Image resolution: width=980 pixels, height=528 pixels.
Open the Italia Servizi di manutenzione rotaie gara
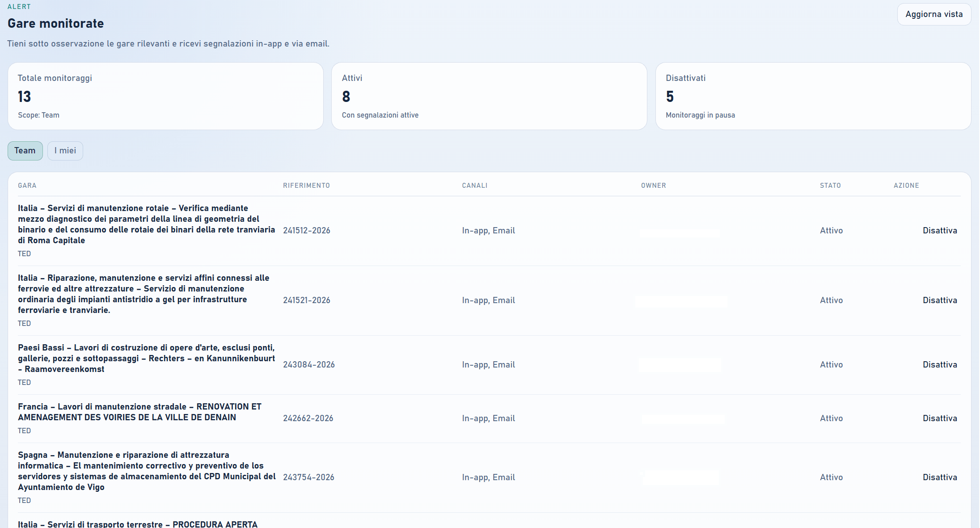point(147,224)
